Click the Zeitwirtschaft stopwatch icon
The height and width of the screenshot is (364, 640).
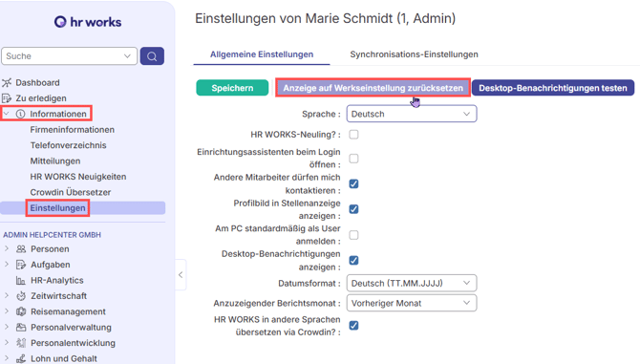tap(21, 296)
